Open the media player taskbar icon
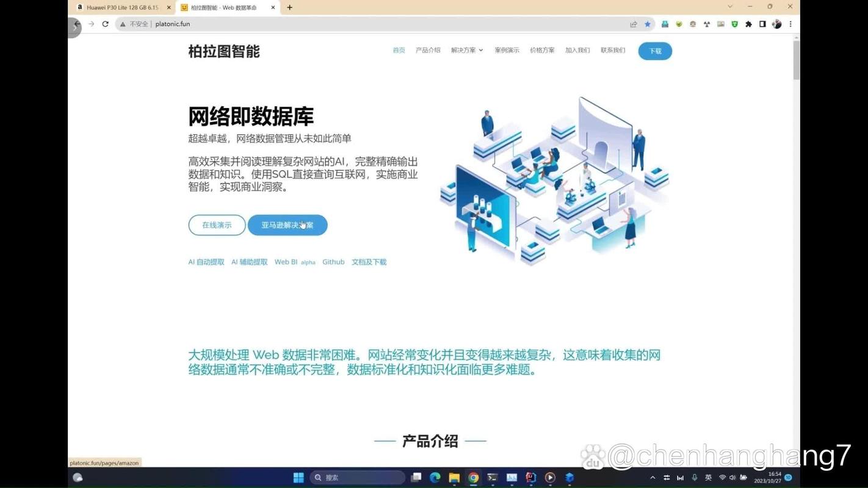This screenshot has height=488, width=868. 550,478
